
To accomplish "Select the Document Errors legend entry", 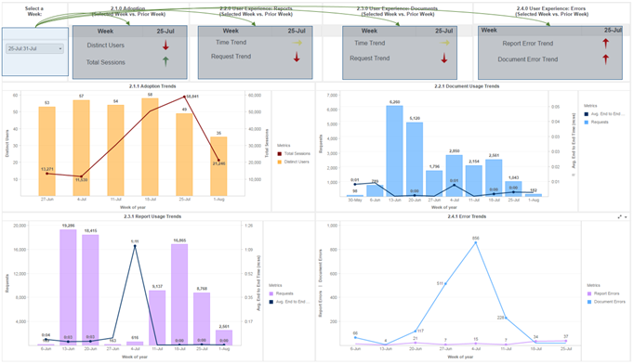I will click(x=606, y=302).
